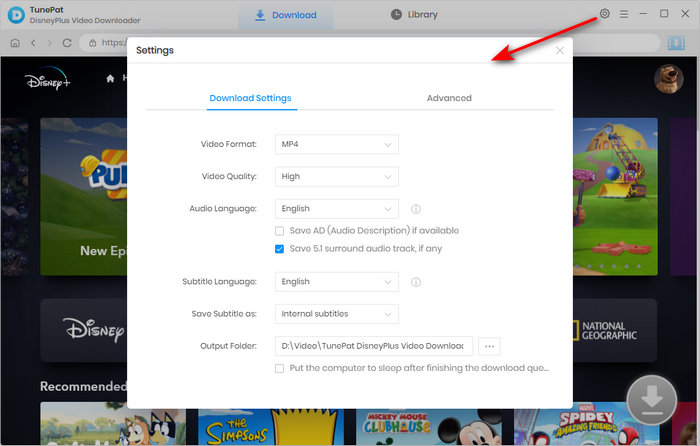Open Spidey Amazing Friends thumbnail

pos(587,426)
